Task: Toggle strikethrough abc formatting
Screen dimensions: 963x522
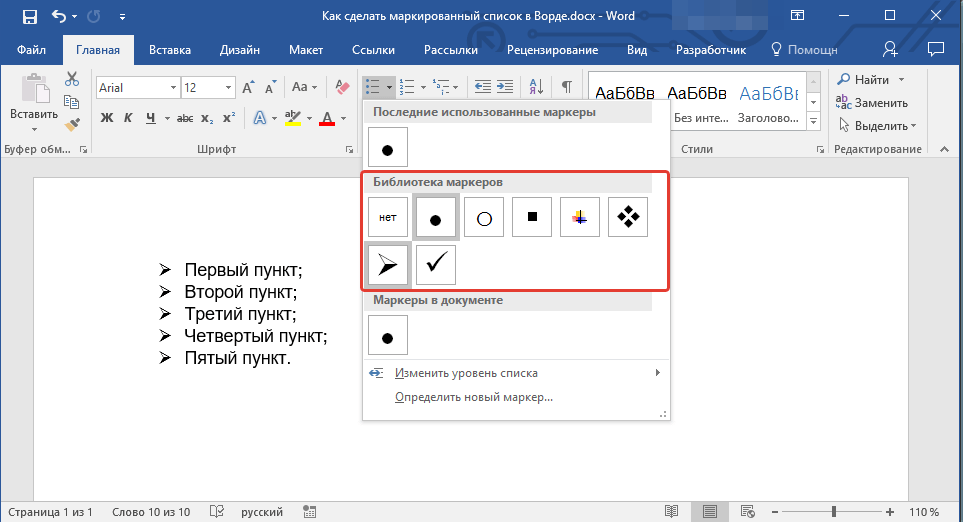Action: 185,118
